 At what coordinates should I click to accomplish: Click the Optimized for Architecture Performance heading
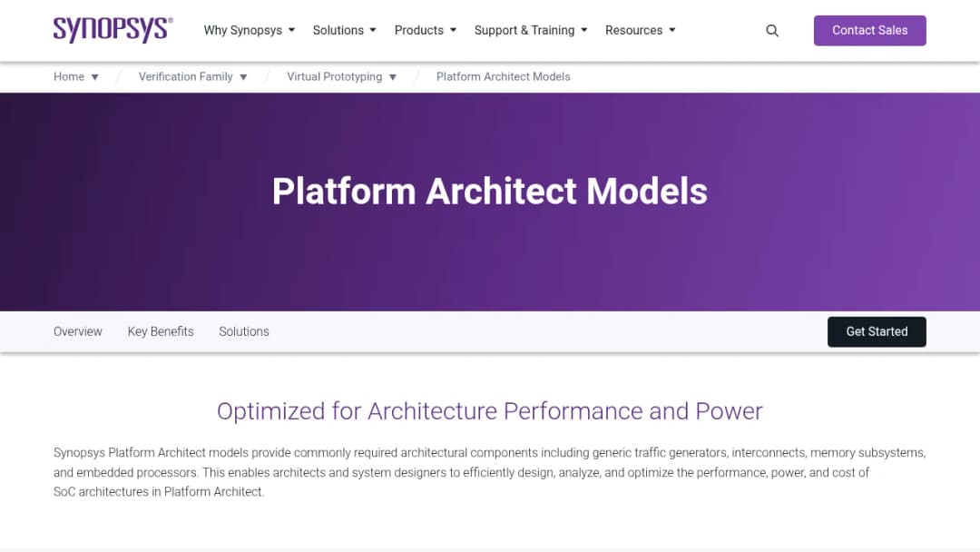pyautogui.click(x=490, y=411)
